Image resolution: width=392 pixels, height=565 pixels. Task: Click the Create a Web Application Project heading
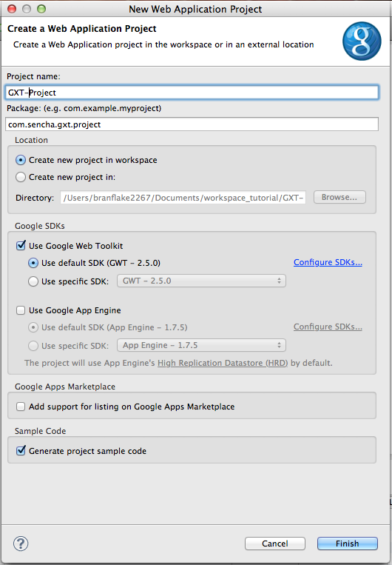[x=81, y=28]
